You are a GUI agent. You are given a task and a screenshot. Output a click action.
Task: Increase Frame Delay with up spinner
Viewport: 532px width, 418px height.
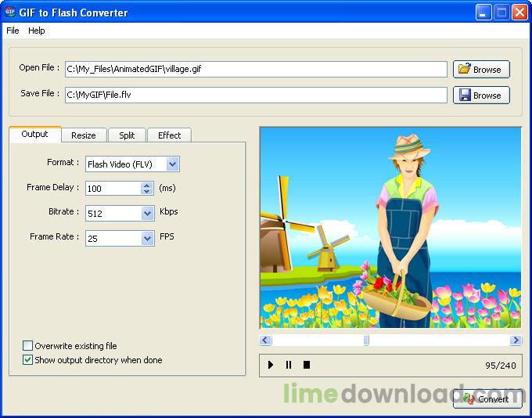pos(146,185)
